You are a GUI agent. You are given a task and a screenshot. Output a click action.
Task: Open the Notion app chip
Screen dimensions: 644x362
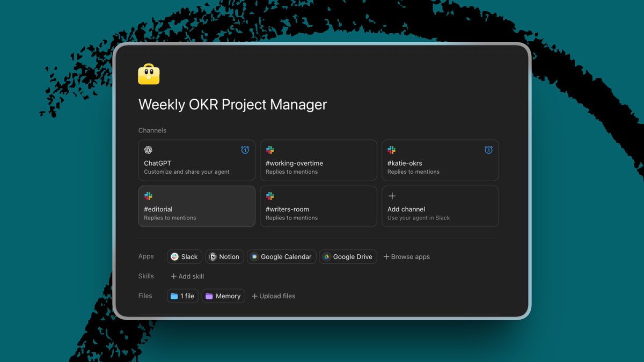224,257
